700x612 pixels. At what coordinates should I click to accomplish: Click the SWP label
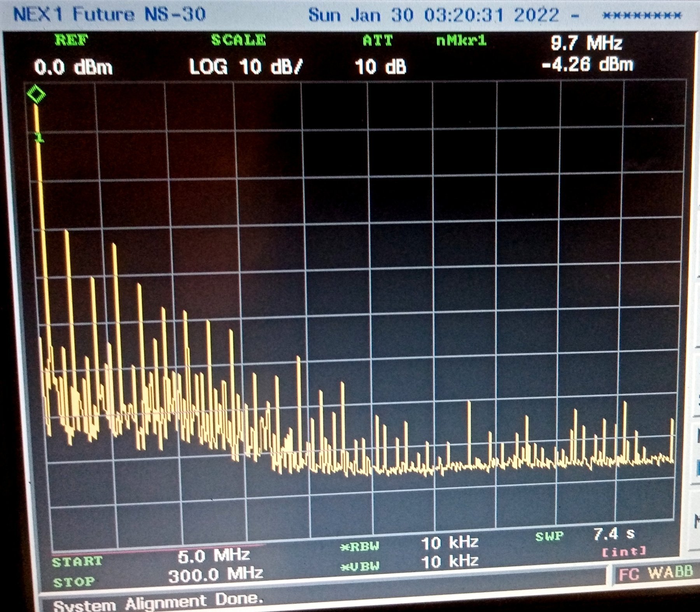[549, 537]
